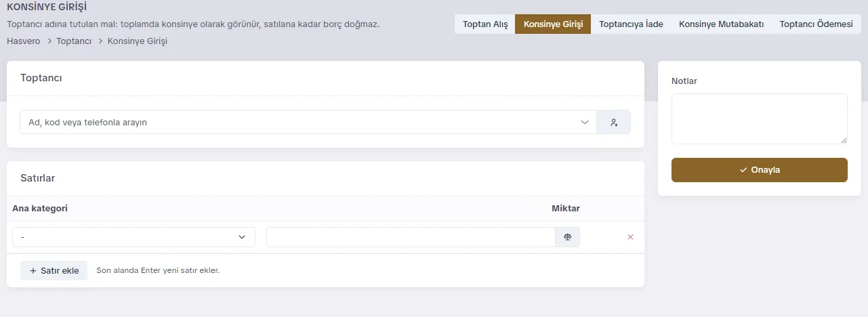Focus the Notlar text area
Screen dimensions: 868x317
(760, 119)
